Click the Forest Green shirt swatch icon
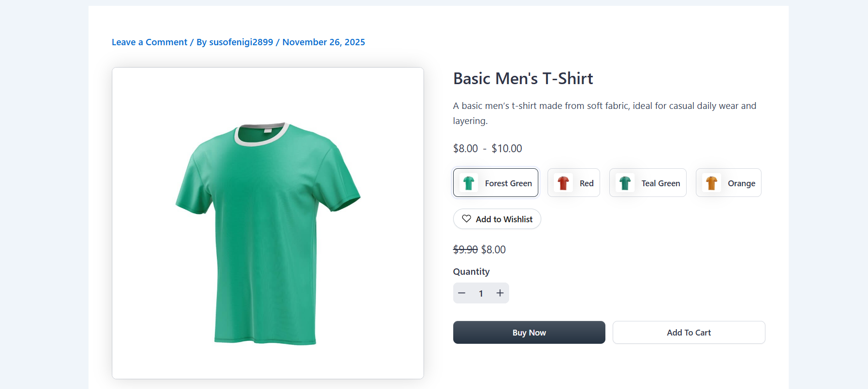Viewport: 868px width, 389px height. (x=469, y=183)
